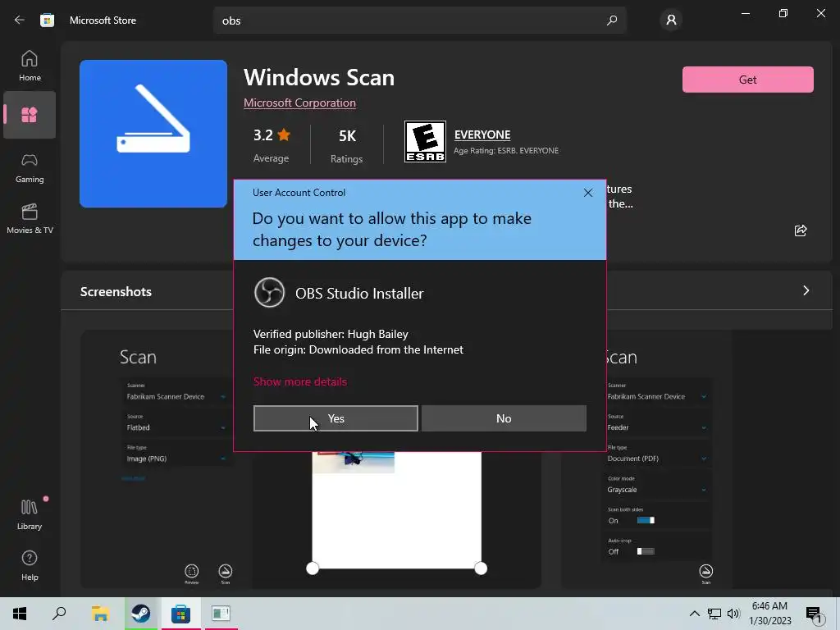Open the Show more details link

[300, 381]
